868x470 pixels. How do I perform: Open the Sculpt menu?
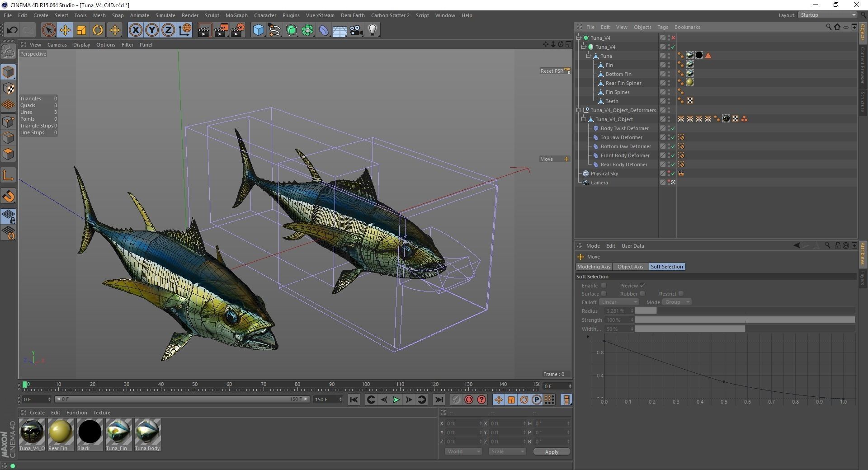[212, 15]
